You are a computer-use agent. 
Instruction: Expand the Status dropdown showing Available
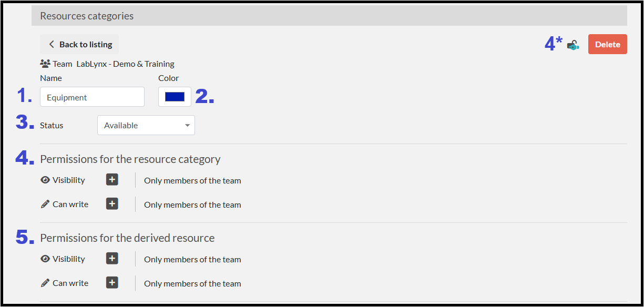click(146, 126)
